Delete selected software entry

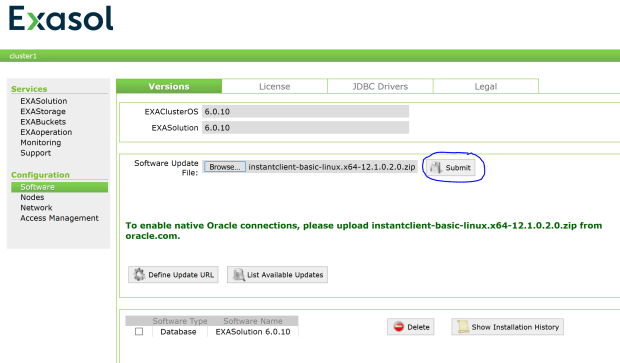410,327
